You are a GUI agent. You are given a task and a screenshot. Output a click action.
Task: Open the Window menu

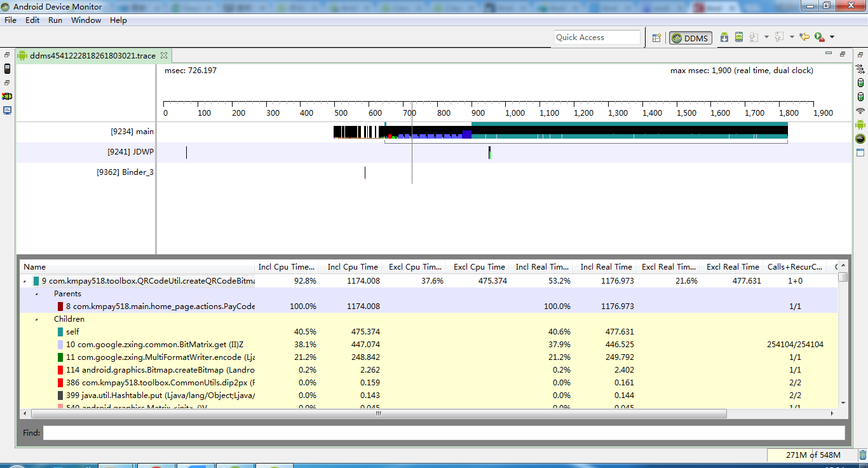coord(86,20)
